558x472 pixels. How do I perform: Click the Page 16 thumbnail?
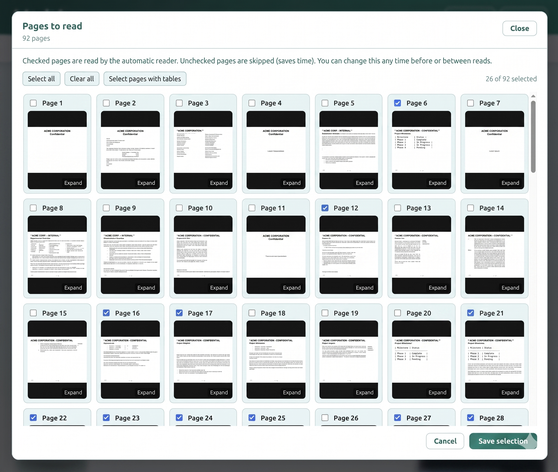click(130, 360)
